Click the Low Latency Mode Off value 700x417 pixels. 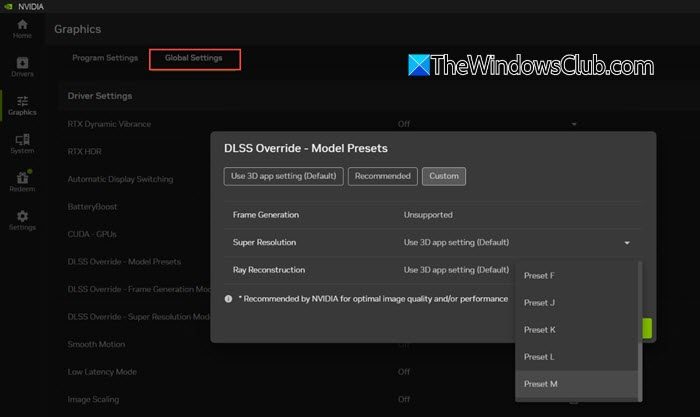(x=404, y=372)
